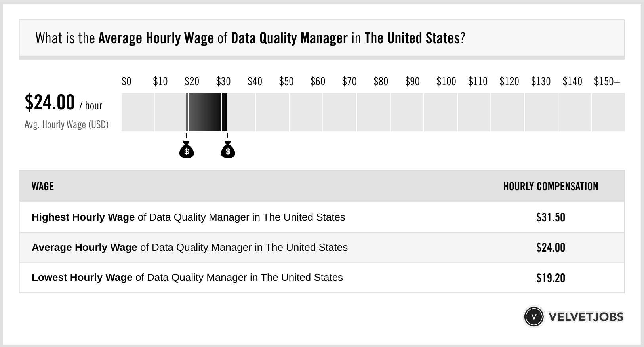Click the left money bag icon
Viewport: 644px width, 347px height.
(187, 151)
